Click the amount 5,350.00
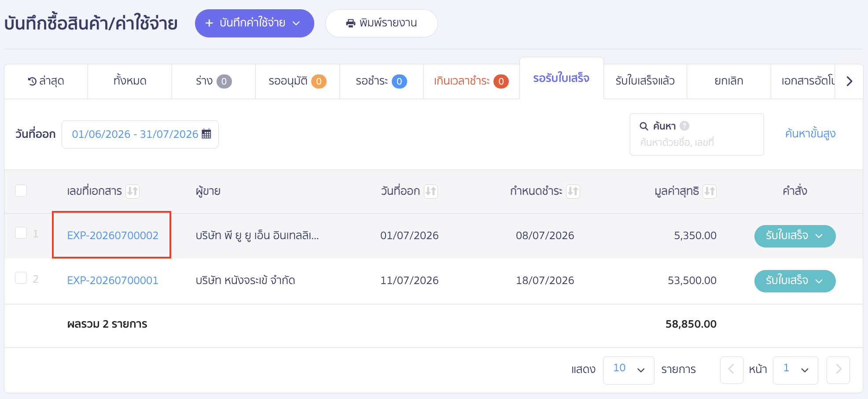Viewport: 868px width, 399px height. [695, 236]
